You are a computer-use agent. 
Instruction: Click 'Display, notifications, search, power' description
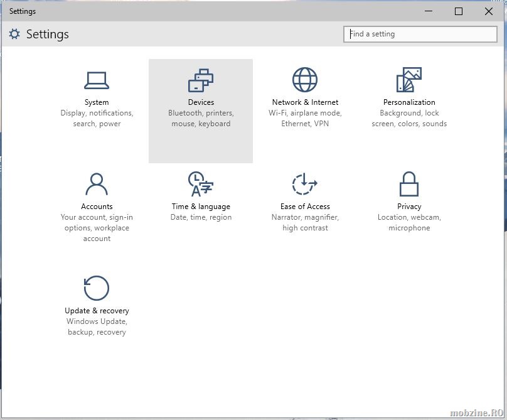[x=97, y=118]
